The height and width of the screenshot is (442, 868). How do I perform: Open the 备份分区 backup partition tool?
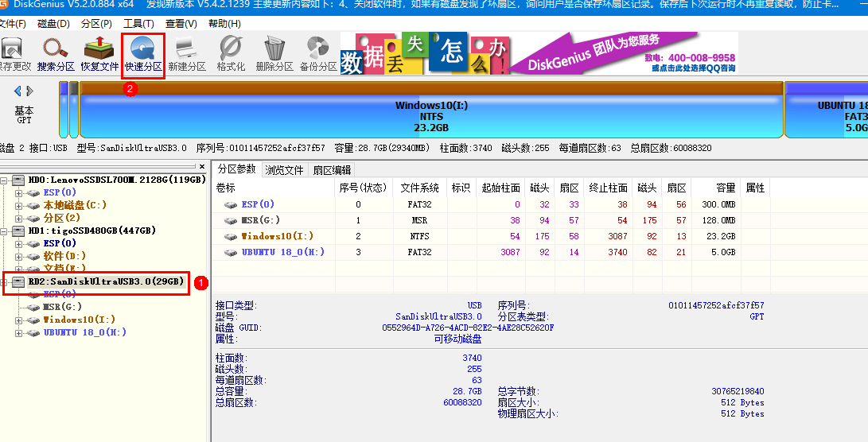point(317,53)
